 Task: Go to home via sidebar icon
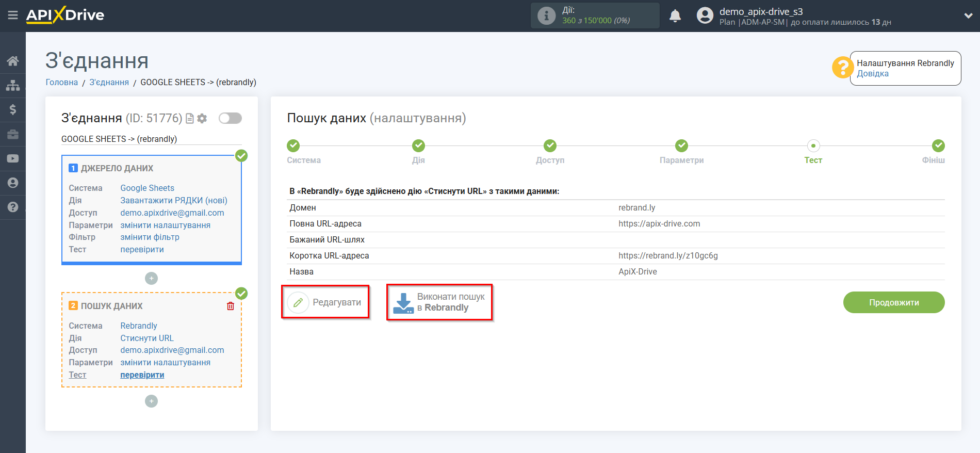pyautogui.click(x=13, y=61)
